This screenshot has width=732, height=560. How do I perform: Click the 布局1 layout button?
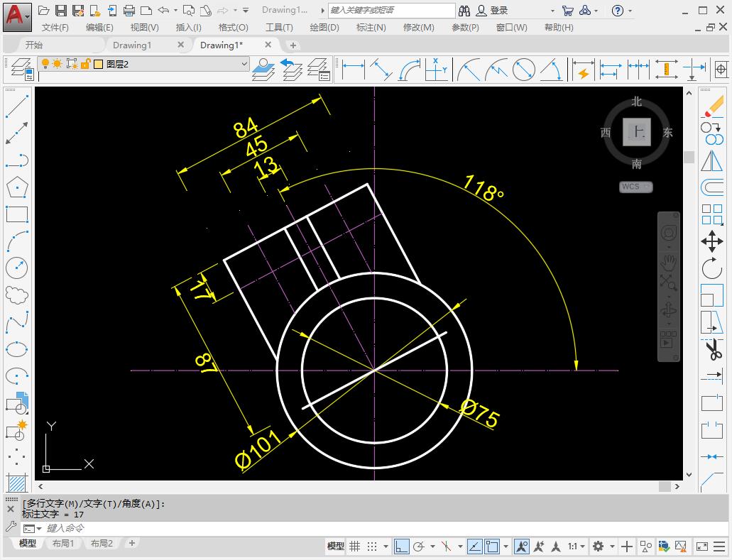coord(64,543)
